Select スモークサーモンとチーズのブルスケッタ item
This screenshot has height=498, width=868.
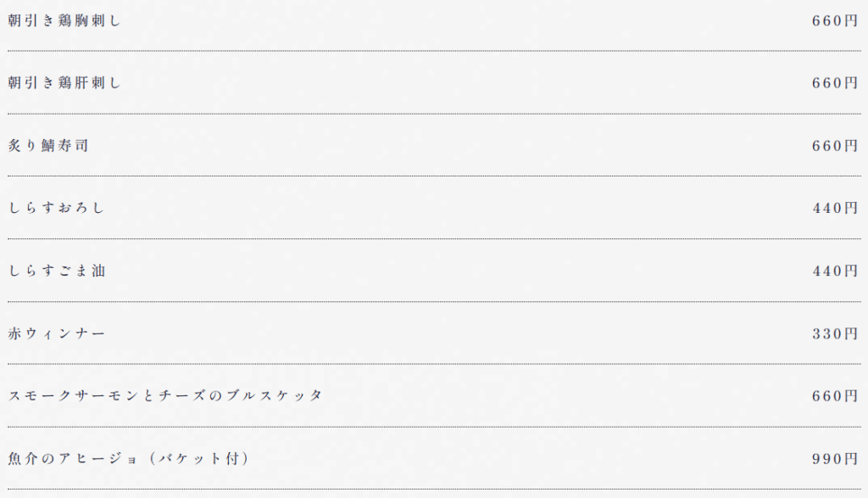pos(165,395)
